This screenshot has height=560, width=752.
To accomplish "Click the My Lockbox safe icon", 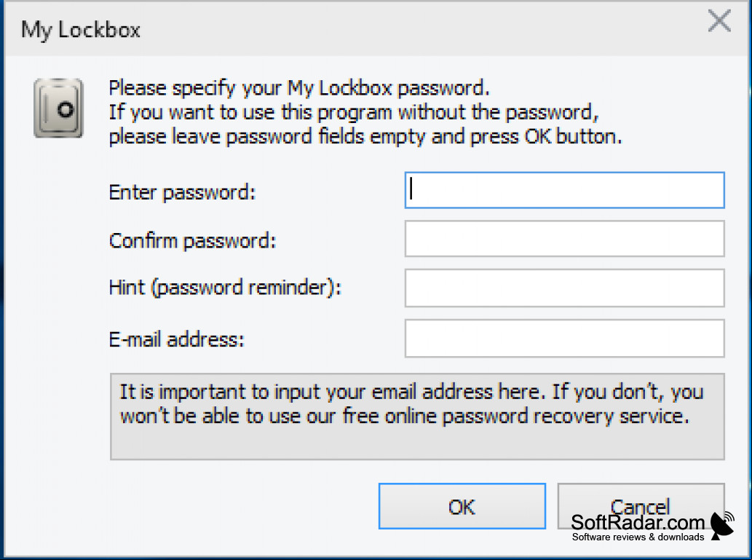I will 58,109.
